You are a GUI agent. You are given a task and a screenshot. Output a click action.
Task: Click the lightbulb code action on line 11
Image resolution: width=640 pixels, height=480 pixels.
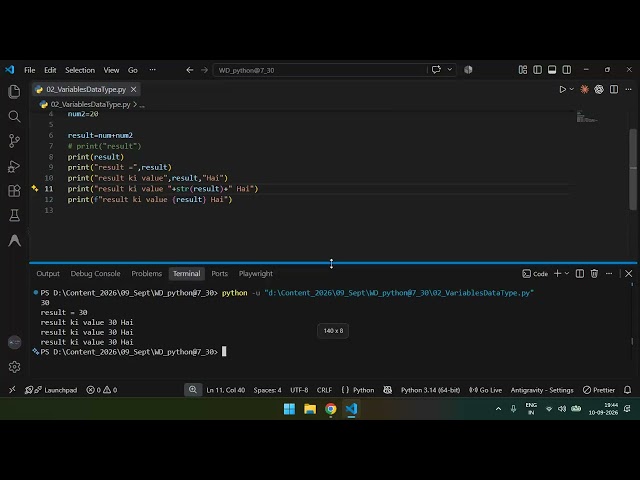(35, 189)
